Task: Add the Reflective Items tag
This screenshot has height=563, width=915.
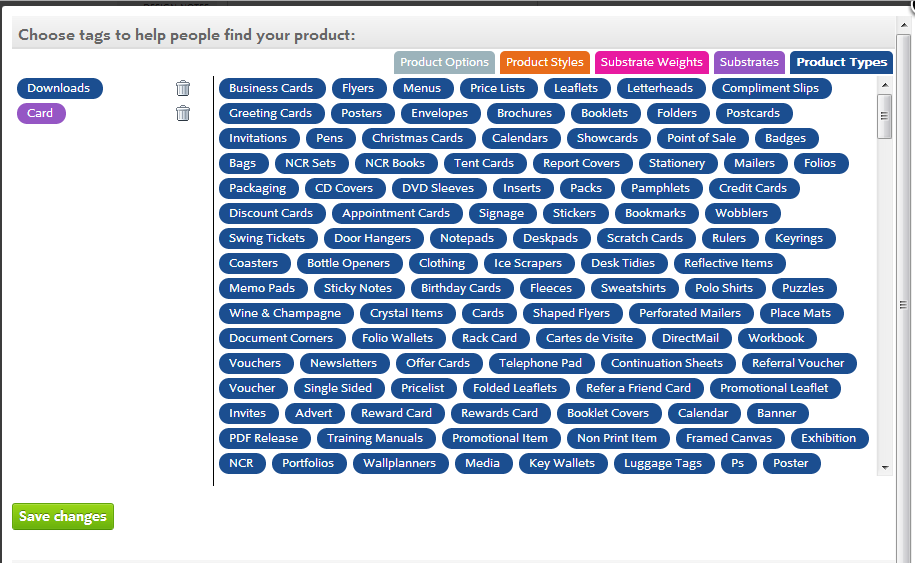Action: [729, 263]
